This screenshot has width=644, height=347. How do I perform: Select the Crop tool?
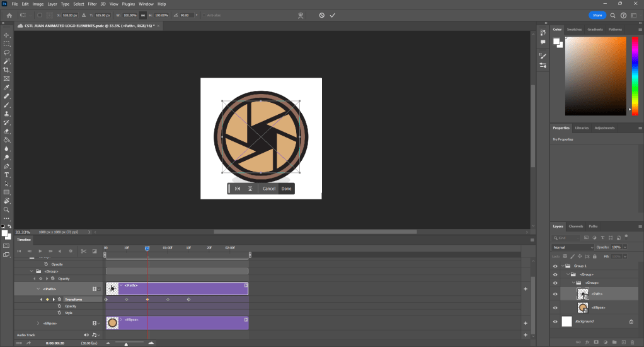pos(6,70)
